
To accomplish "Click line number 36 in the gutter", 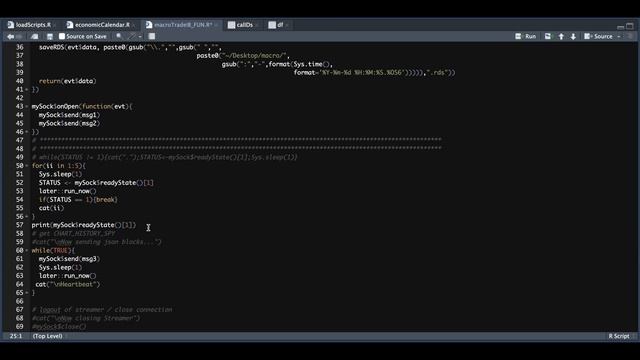I will tap(20, 47).
